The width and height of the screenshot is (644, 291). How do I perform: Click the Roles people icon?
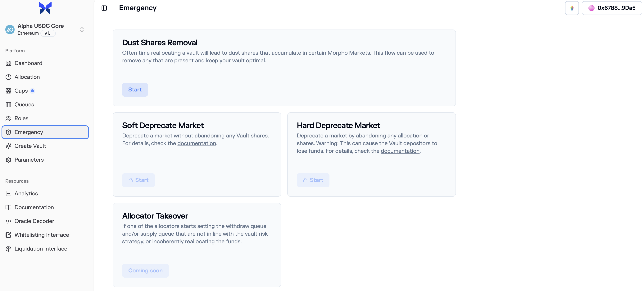tap(8, 118)
